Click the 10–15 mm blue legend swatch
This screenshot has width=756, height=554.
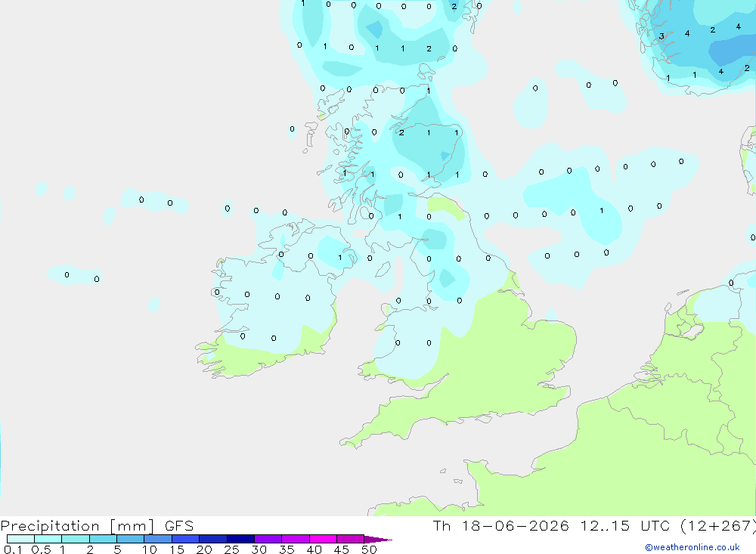click(158, 539)
